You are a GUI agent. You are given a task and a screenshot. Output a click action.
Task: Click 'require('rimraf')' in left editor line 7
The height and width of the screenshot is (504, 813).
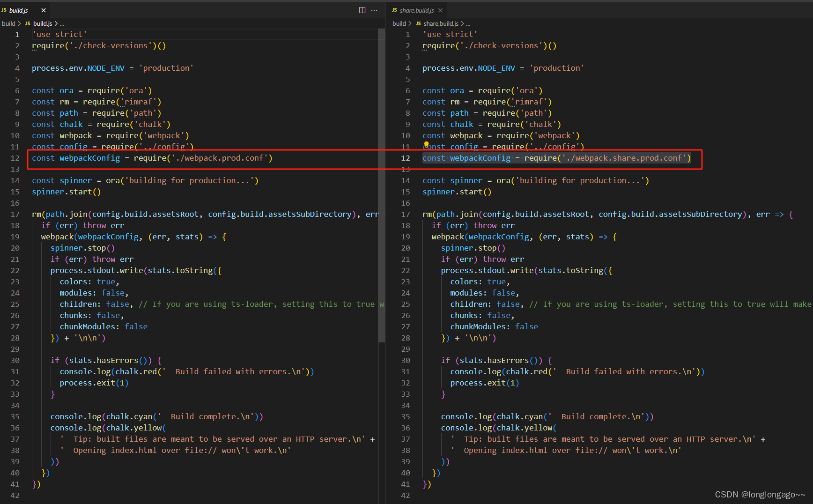tap(122, 102)
